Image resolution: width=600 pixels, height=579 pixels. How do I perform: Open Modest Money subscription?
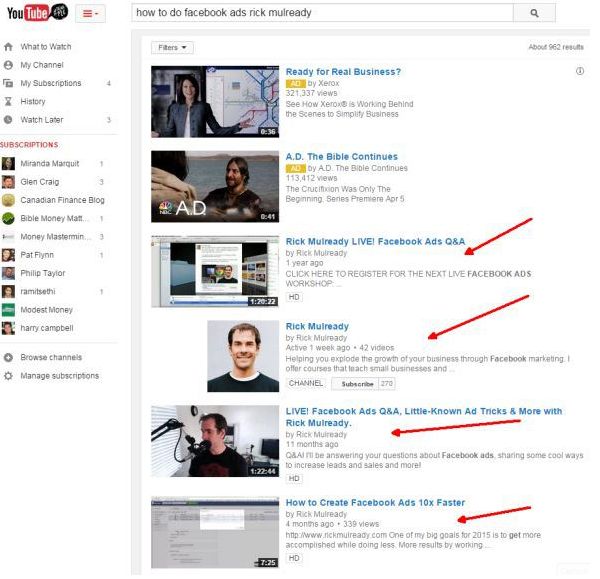[x=46, y=310]
